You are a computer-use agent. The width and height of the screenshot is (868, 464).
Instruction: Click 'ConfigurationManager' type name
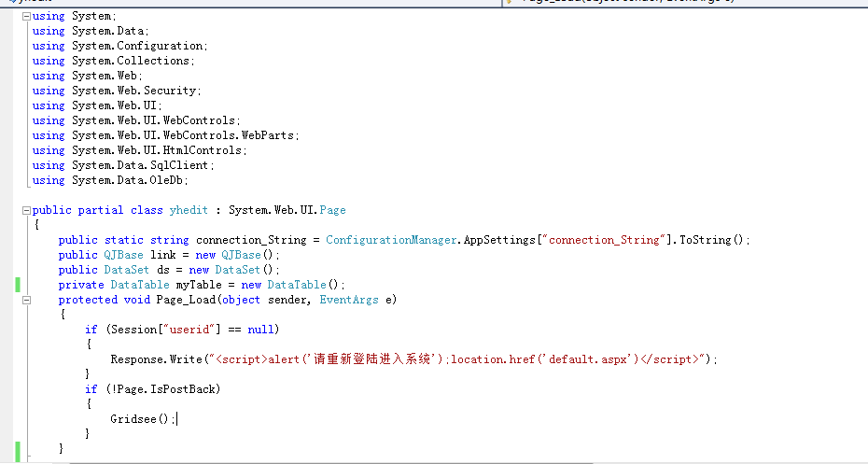tap(391, 240)
